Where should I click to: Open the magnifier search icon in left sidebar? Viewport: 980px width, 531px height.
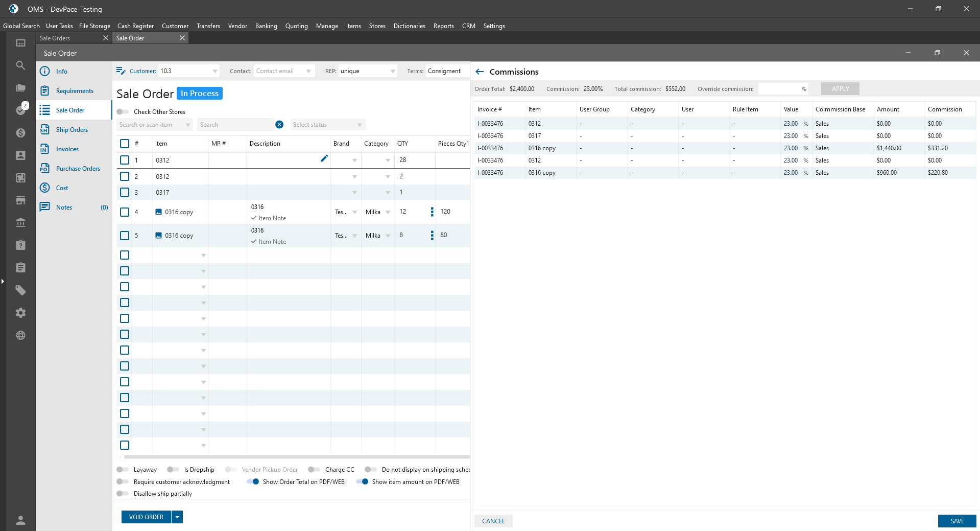click(x=20, y=65)
